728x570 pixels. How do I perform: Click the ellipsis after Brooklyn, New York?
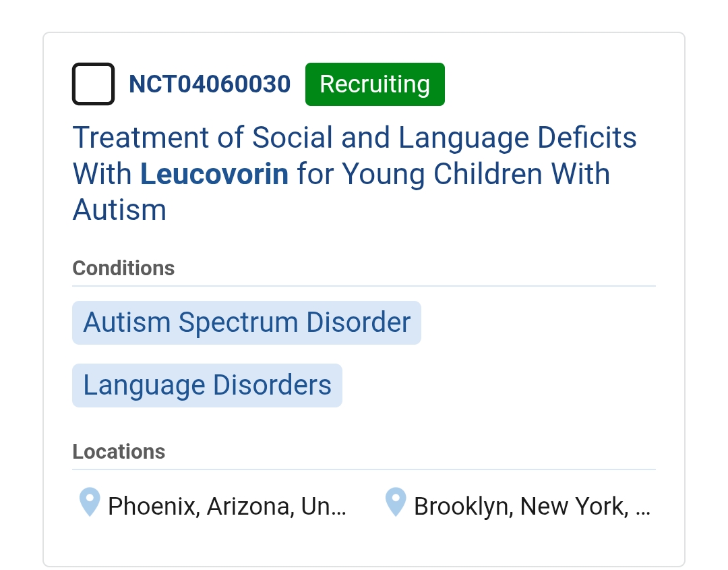[x=643, y=506]
